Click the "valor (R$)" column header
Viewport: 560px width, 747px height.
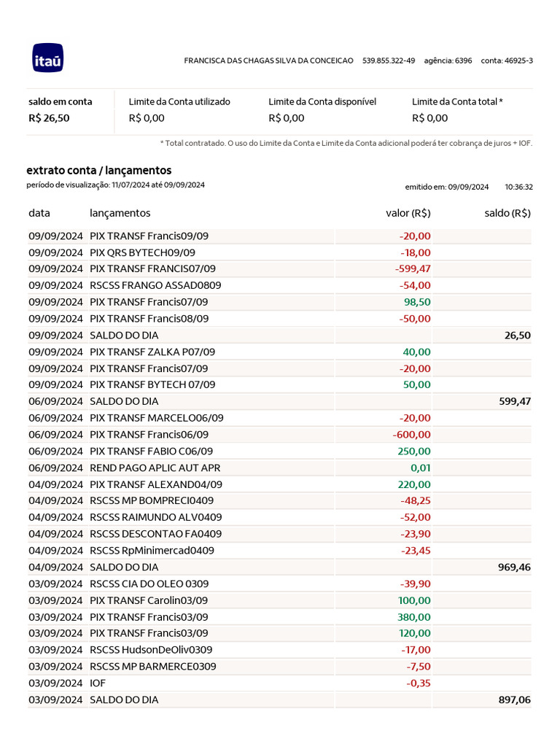click(x=408, y=213)
